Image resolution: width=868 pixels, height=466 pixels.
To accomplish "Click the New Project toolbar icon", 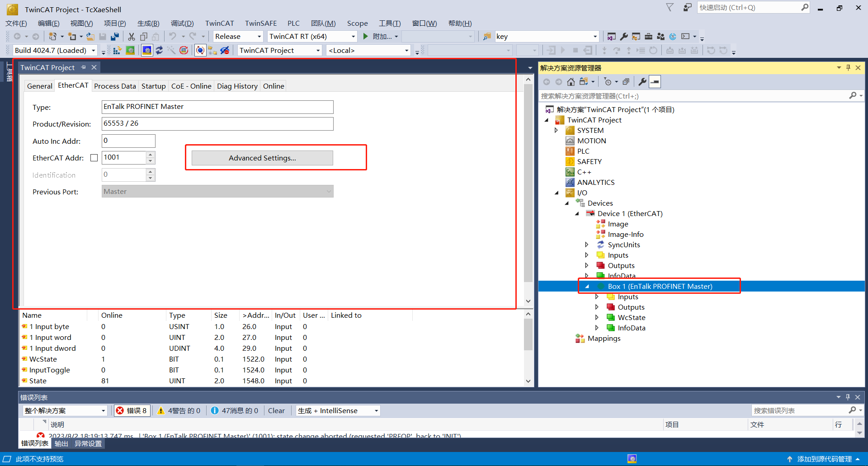I will click(53, 37).
